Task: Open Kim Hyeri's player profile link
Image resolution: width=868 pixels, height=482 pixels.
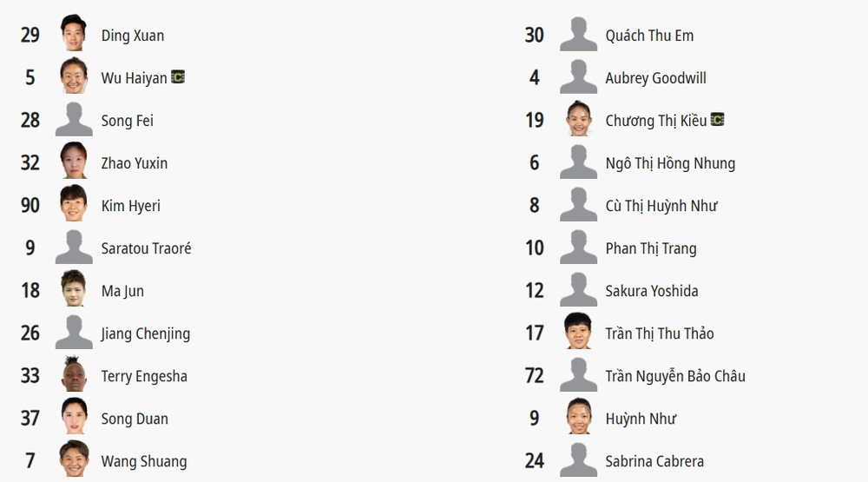Action: click(131, 206)
